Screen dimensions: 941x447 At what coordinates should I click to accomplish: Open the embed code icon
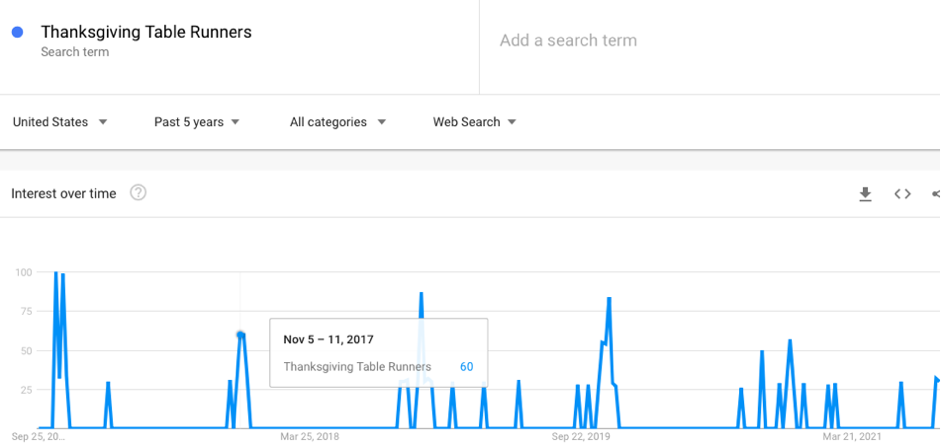click(903, 194)
